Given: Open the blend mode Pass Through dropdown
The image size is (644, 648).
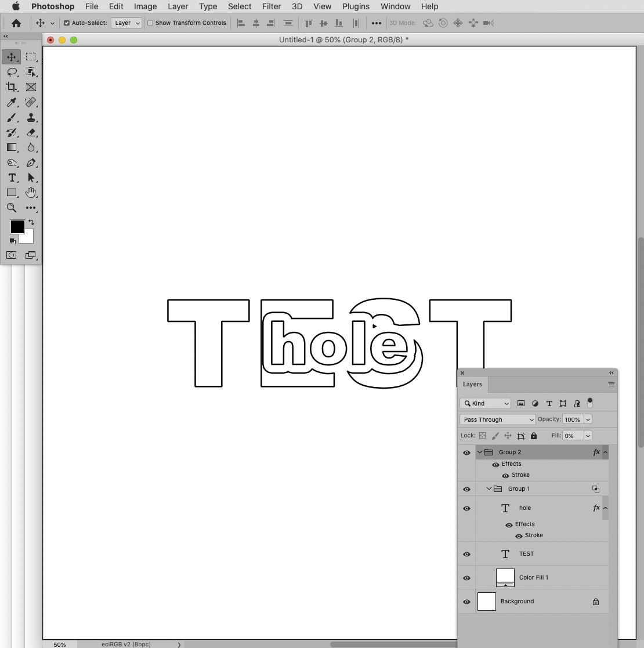Looking at the screenshot, I should click(x=497, y=419).
